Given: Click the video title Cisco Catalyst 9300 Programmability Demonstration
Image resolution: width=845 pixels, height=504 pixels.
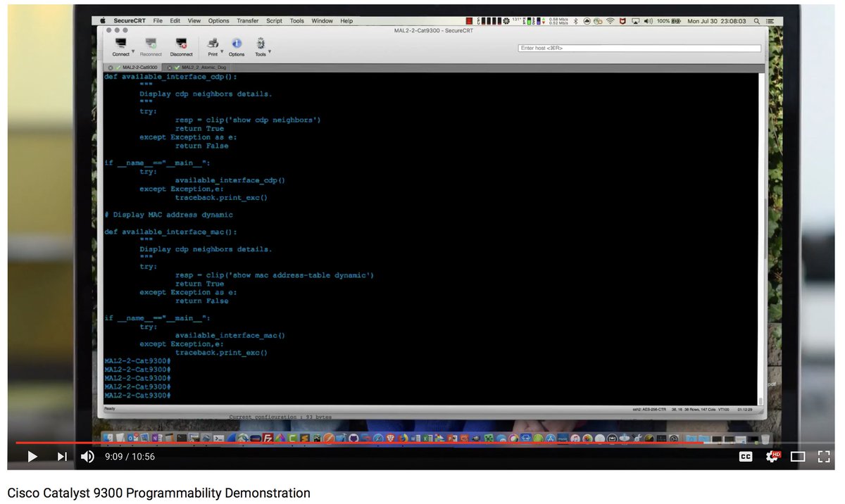Looking at the screenshot, I should (159, 493).
